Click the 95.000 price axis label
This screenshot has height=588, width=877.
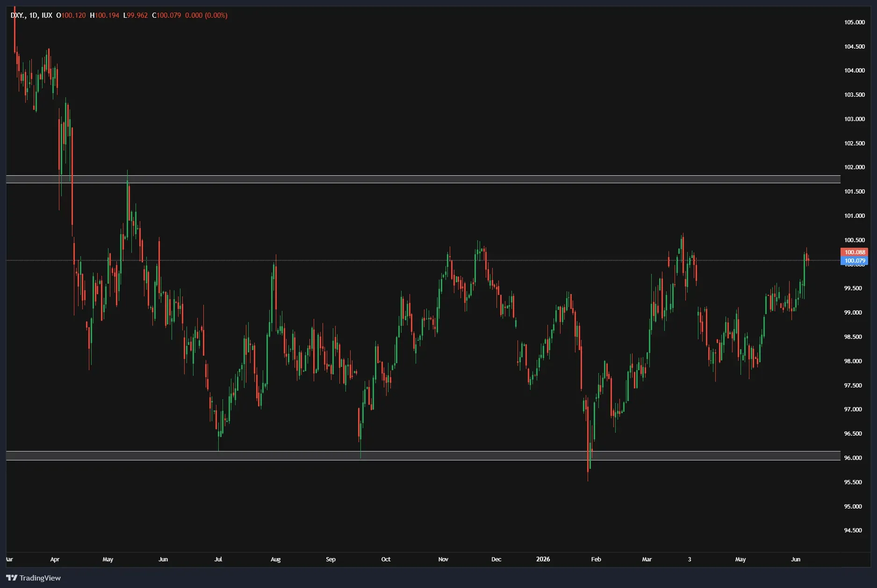point(853,507)
